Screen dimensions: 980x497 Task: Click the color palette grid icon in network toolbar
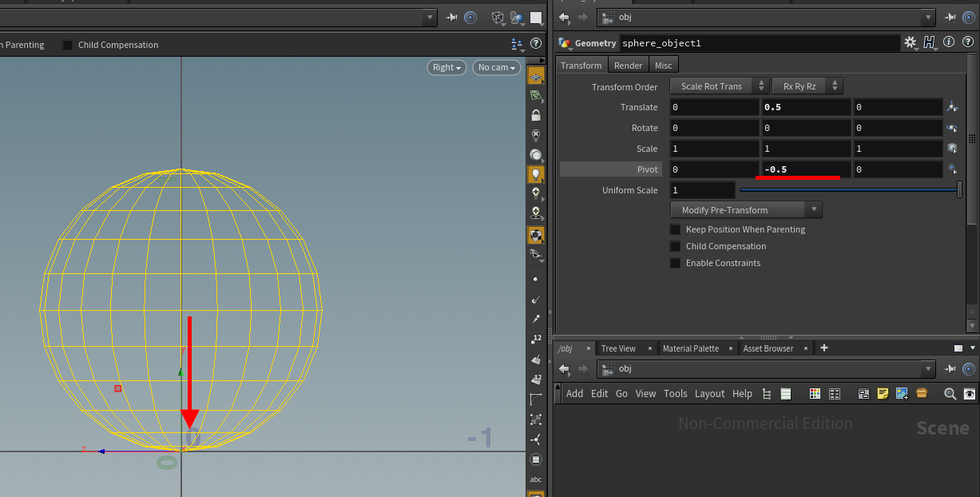[x=815, y=393]
